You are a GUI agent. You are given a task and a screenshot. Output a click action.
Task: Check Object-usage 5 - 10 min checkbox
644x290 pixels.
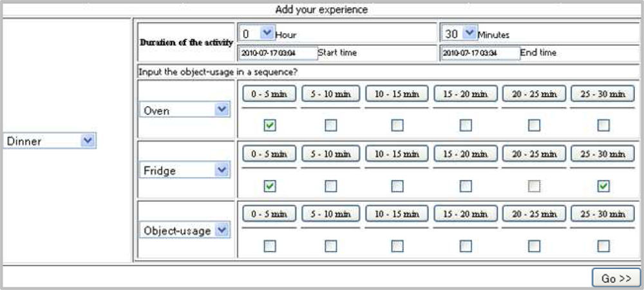[330, 246]
